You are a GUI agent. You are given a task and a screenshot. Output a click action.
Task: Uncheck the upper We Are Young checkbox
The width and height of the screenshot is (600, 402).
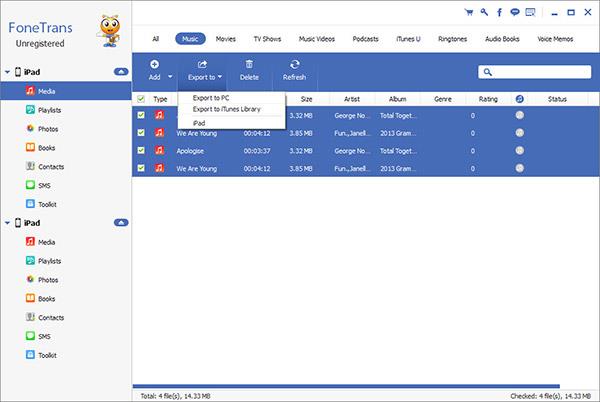click(x=141, y=132)
